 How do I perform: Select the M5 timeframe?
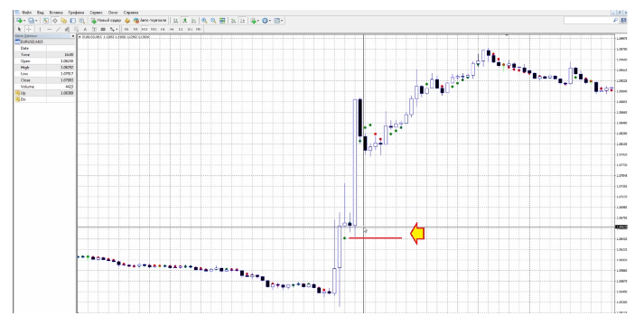coord(135,29)
